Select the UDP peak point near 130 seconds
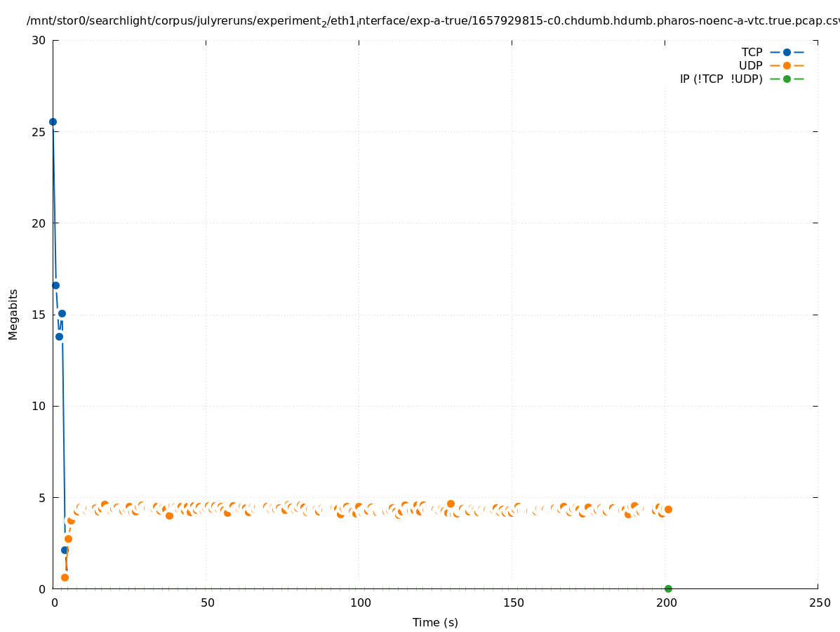This screenshot has width=840, height=632. coord(451,503)
